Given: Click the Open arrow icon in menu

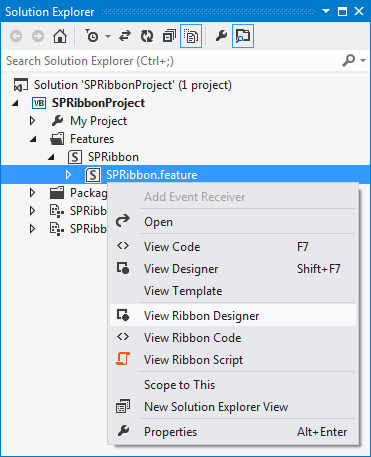Looking at the screenshot, I should pos(123,221).
